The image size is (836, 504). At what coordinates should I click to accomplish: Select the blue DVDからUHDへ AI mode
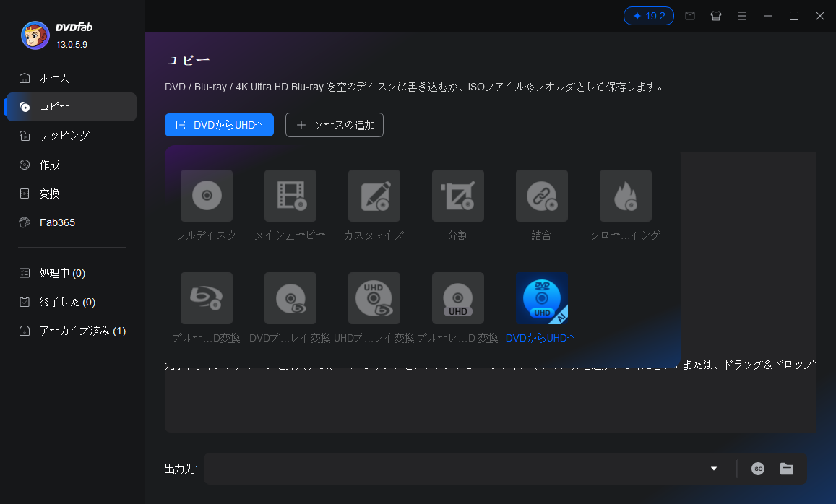pos(541,298)
